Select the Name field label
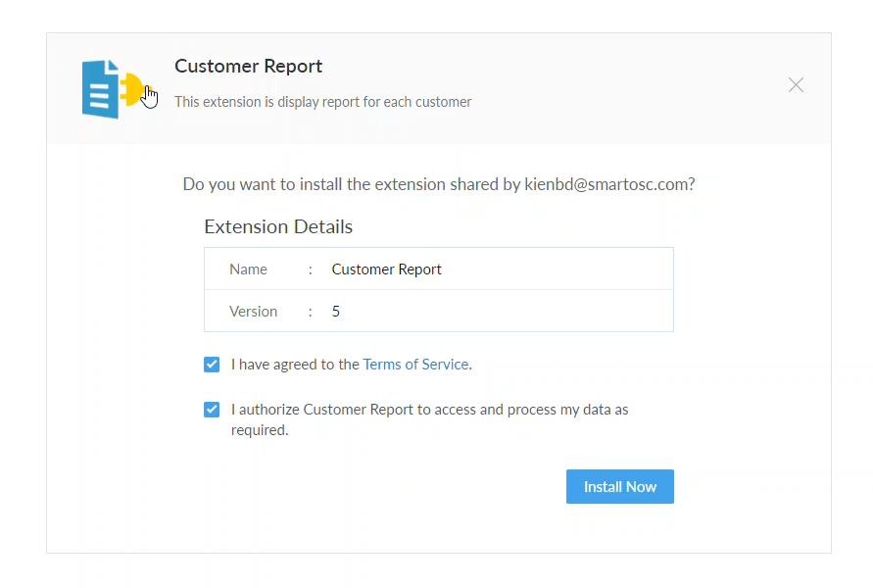 point(248,269)
